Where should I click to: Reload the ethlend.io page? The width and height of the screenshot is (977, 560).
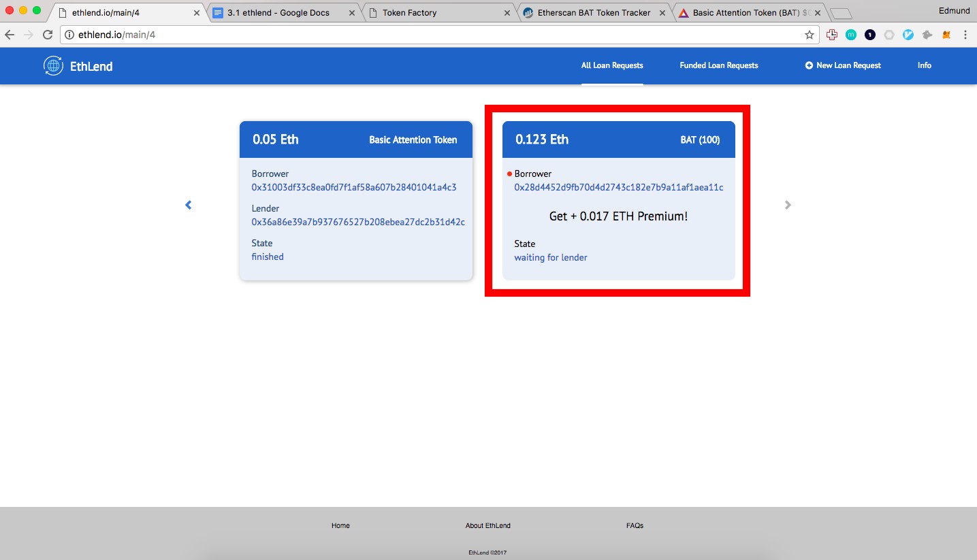tap(48, 35)
